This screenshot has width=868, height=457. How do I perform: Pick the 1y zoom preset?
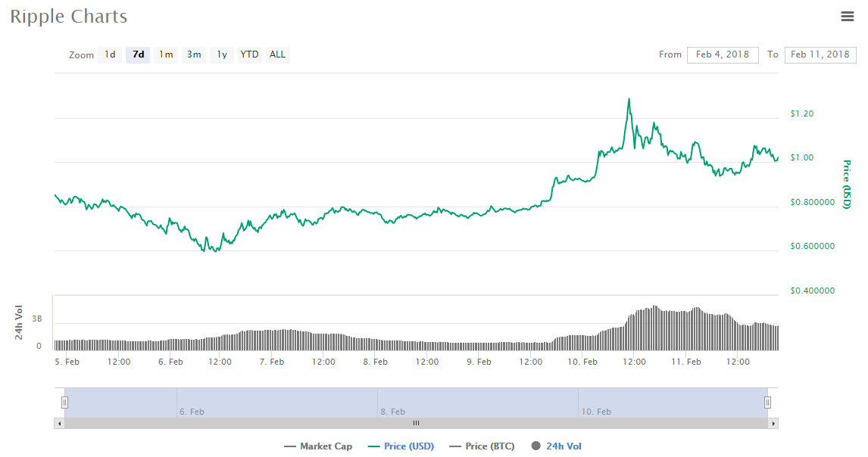pos(220,54)
